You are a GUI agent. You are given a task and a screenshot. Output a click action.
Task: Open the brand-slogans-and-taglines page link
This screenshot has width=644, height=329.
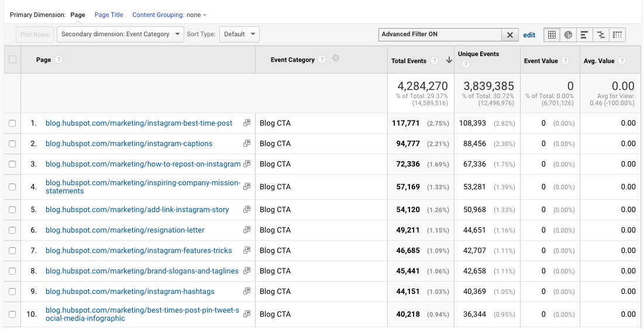tap(142, 271)
